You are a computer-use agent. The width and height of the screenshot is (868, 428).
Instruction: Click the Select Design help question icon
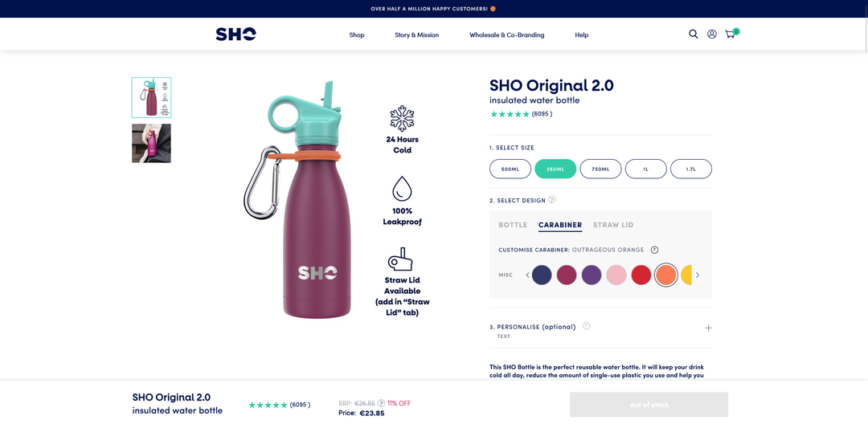(x=552, y=200)
